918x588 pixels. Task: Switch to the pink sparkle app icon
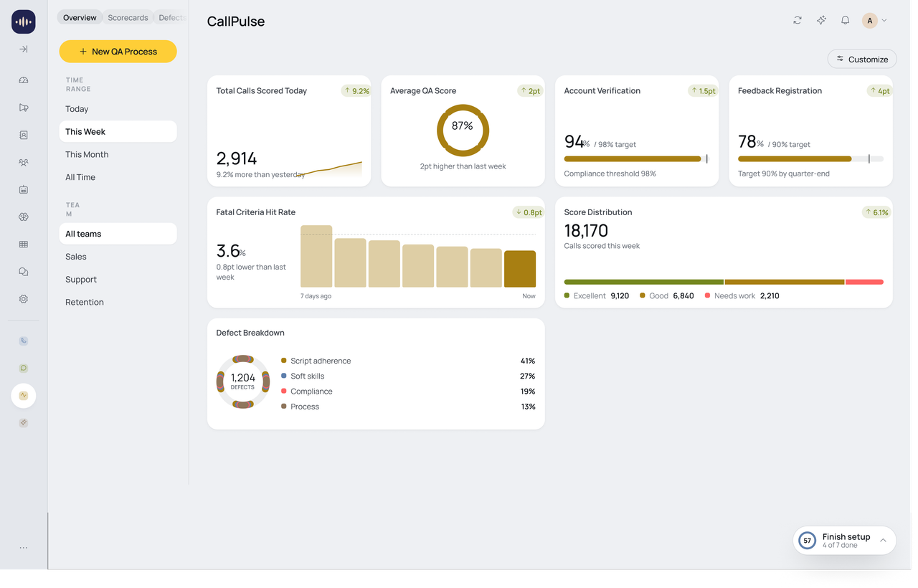(24, 423)
